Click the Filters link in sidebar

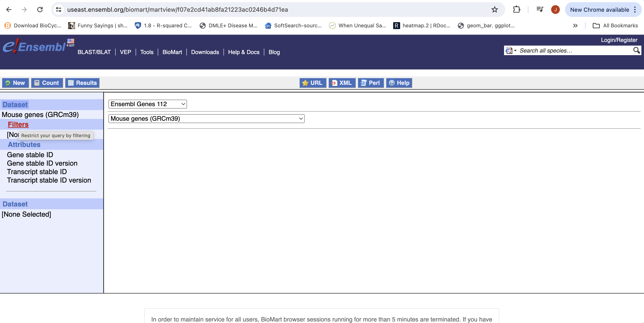(x=18, y=124)
